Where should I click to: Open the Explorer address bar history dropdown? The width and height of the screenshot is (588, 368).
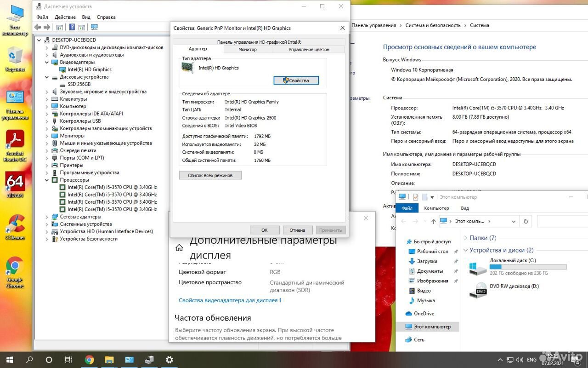514,221
